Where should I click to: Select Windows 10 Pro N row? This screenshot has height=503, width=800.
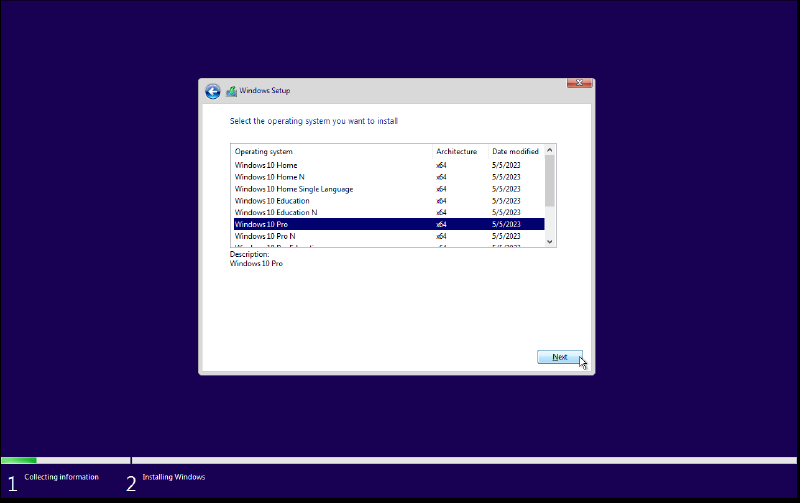389,236
